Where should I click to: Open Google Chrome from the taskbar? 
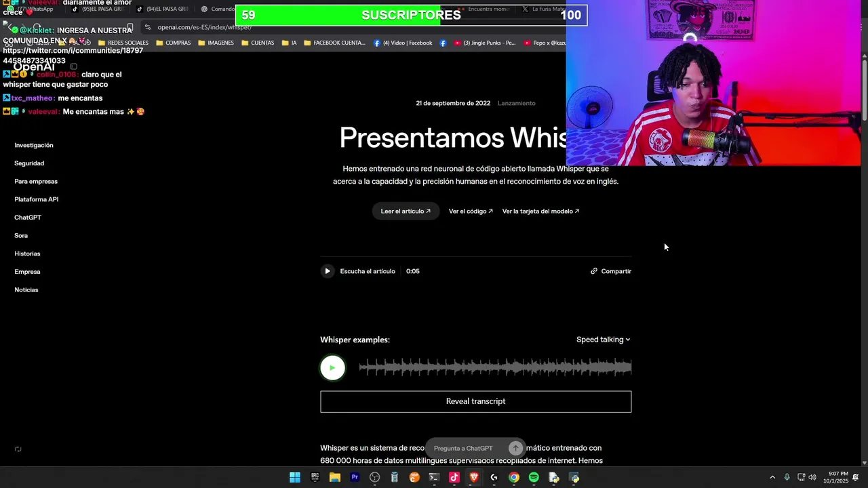514,478
